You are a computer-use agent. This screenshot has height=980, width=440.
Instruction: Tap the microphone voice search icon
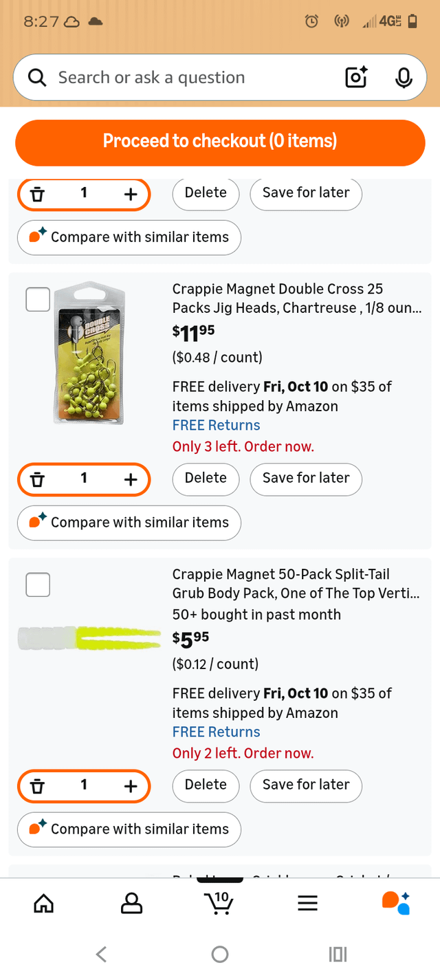404,78
